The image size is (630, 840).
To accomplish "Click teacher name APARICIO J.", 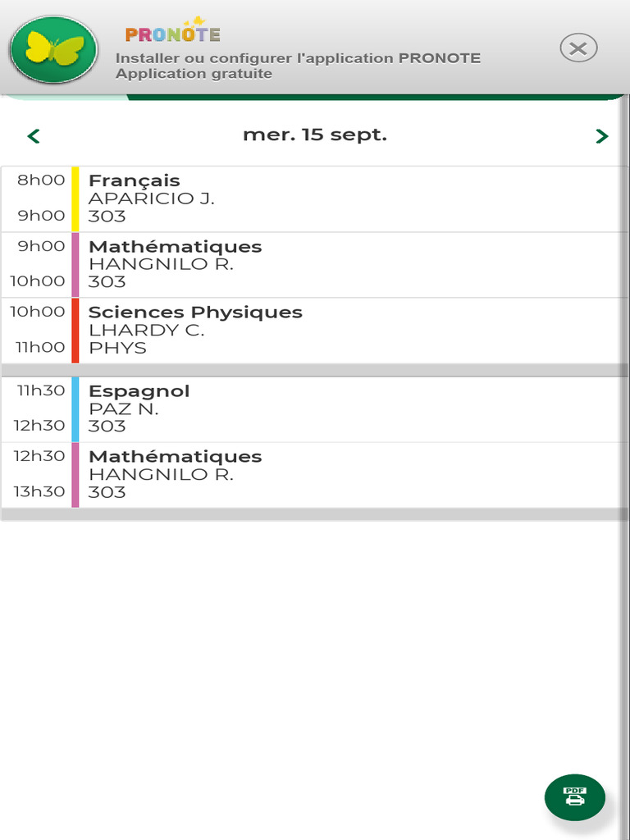I will tap(152, 199).
